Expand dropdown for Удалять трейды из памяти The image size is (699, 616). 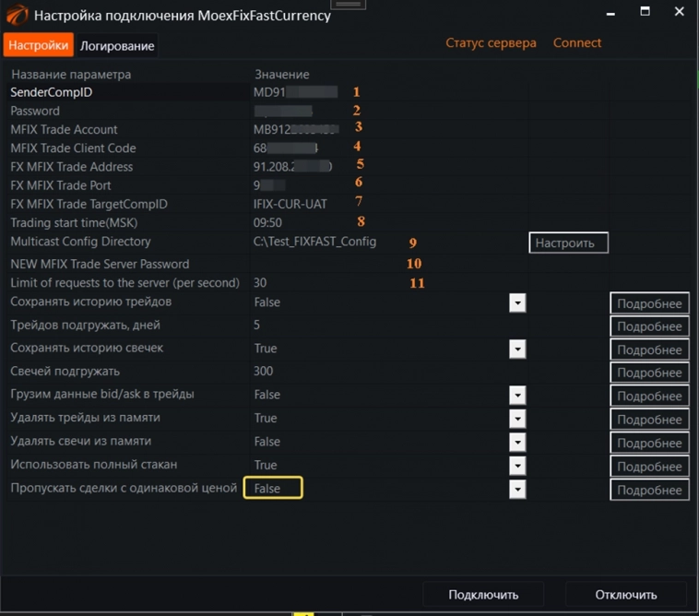click(517, 419)
